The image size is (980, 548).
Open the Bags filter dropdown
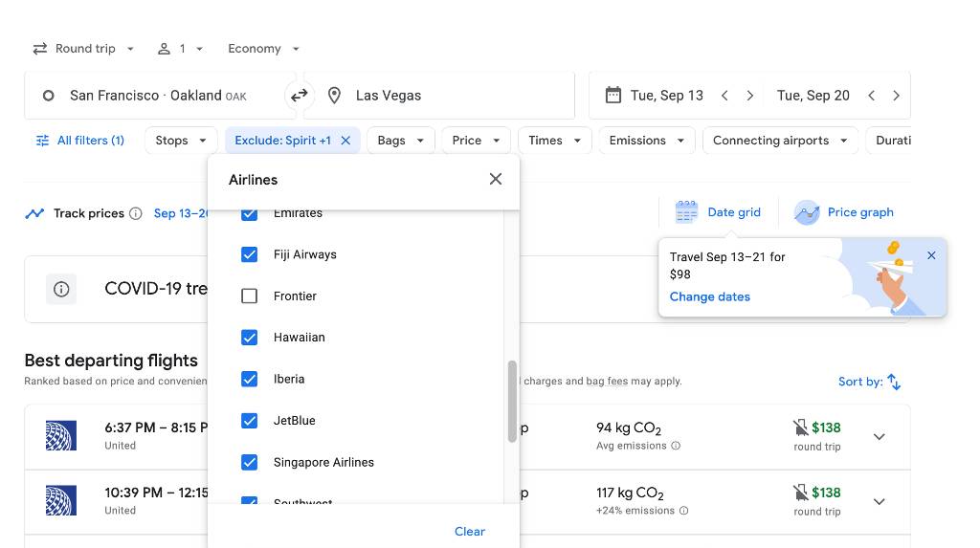click(x=401, y=141)
